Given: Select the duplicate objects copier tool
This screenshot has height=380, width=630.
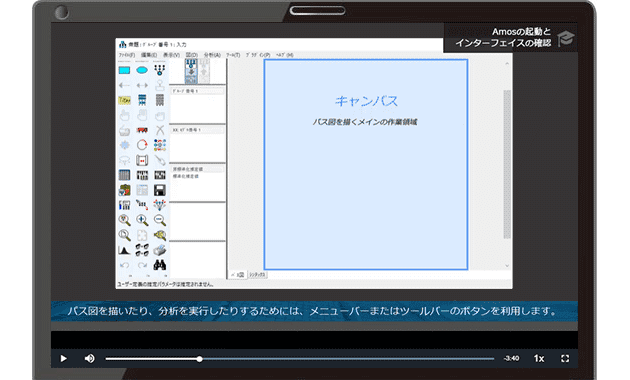Looking at the screenshot, I should pyautogui.click(x=125, y=130).
